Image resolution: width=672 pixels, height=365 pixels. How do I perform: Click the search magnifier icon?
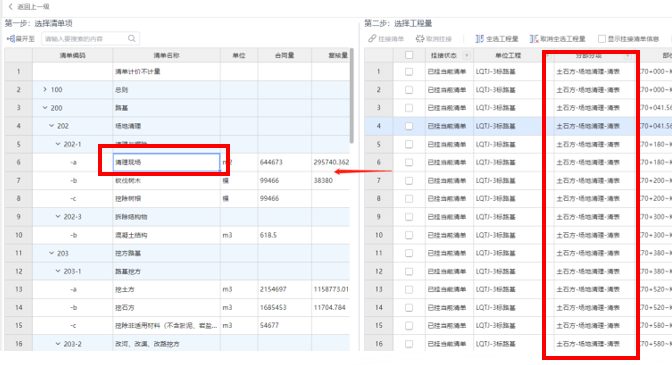point(132,39)
